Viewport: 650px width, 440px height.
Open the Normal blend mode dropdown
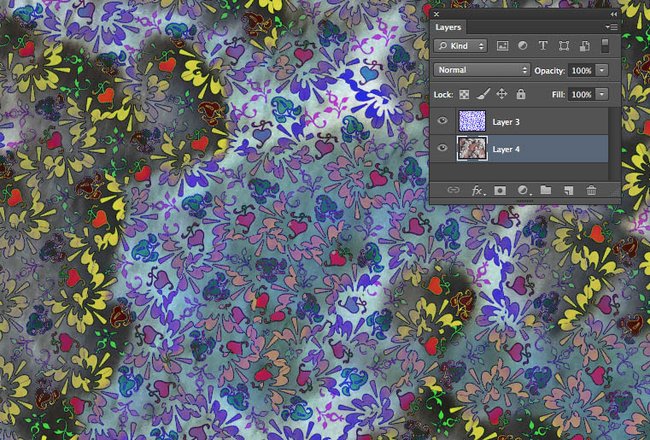tap(483, 70)
